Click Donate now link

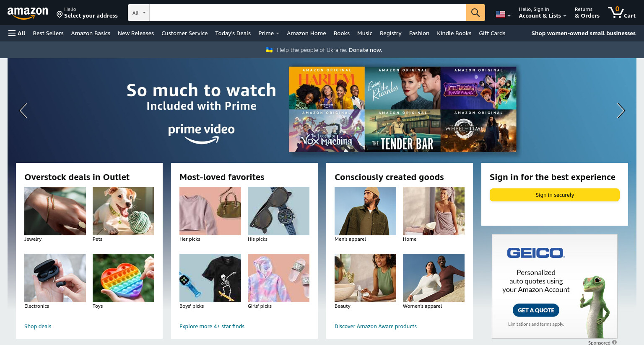coord(365,50)
